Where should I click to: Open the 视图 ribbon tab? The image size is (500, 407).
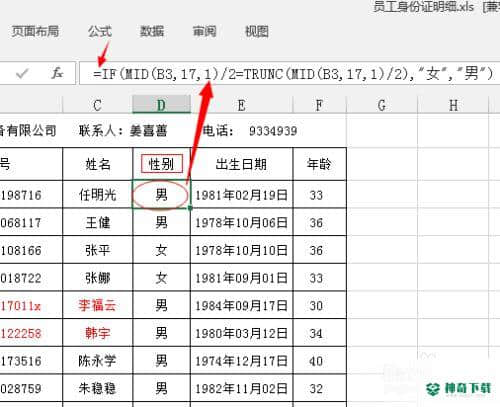pyautogui.click(x=257, y=31)
